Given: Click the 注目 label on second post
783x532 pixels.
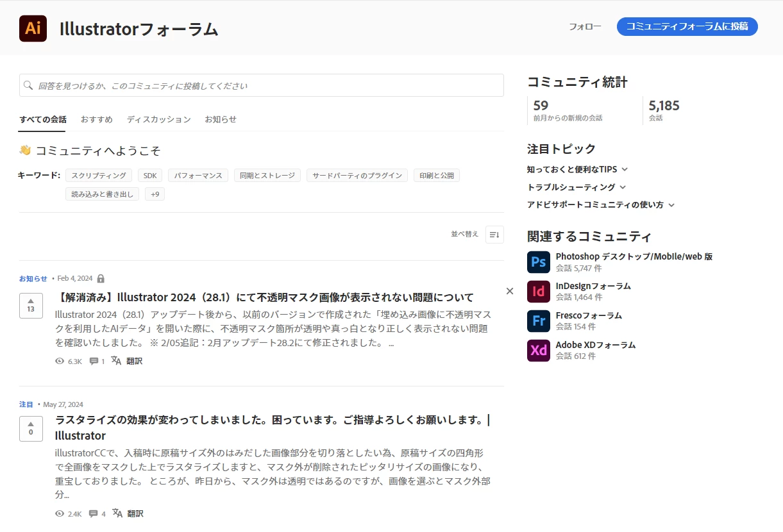Looking at the screenshot, I should 26,404.
